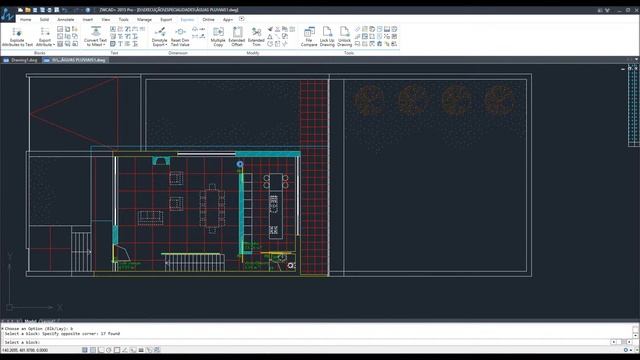Toggle object snap tracking in status bar
640x360 pixels.
(125, 350)
